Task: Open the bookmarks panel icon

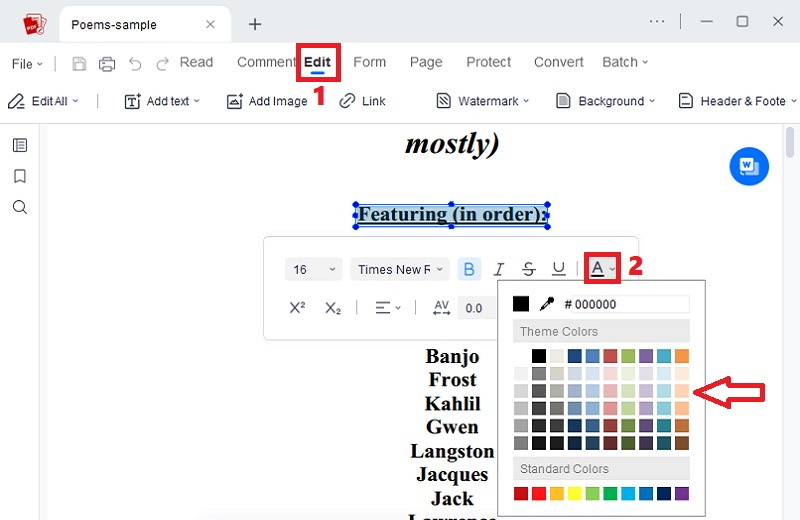Action: pos(20,176)
